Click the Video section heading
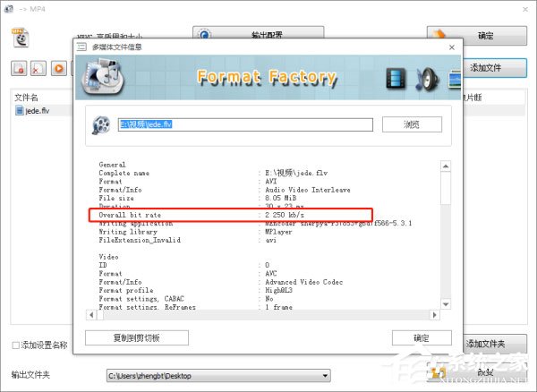Viewport: 537px width, 392px height. click(108, 257)
